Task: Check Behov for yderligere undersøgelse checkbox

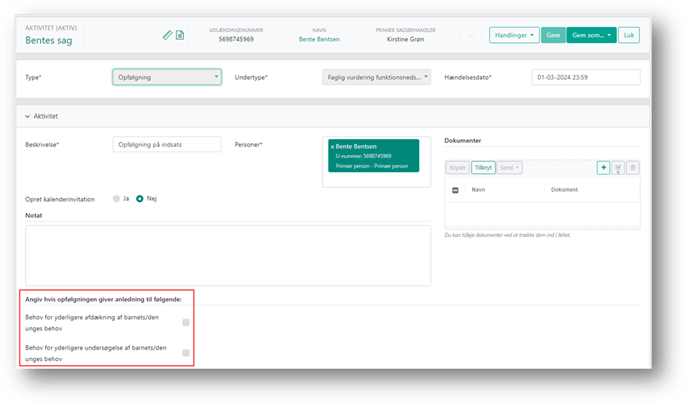Action: [x=186, y=352]
